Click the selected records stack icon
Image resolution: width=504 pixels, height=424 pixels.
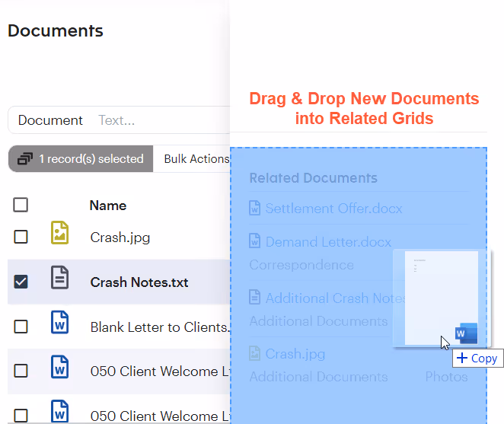point(25,159)
